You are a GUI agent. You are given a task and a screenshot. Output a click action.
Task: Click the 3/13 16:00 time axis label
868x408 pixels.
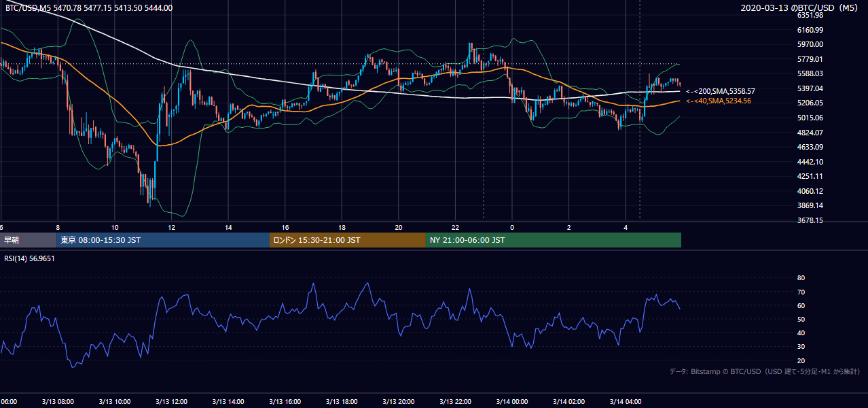[285, 402]
